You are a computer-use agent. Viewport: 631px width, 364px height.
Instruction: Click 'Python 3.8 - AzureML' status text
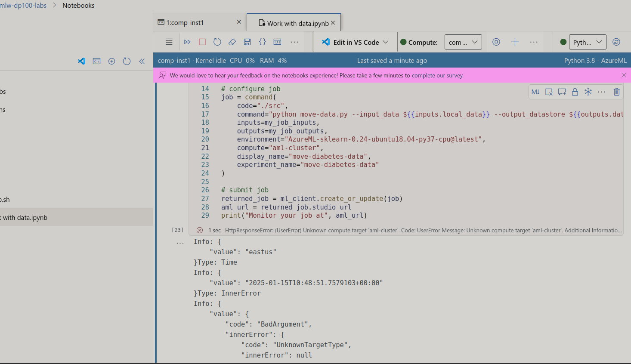click(x=595, y=61)
